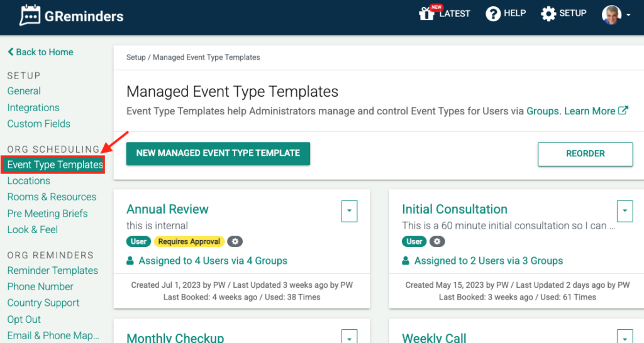Click 'Last Booked: 3 weeks ago' text
Screen dimensions: 644x343
[x=486, y=297]
